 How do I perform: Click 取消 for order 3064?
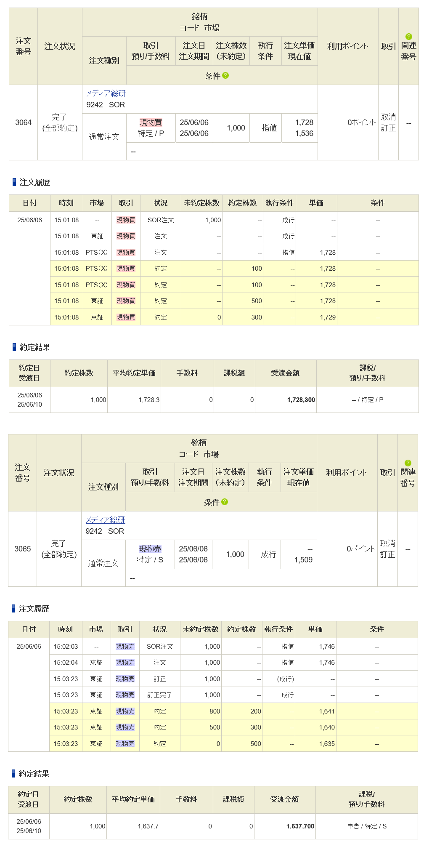click(388, 117)
